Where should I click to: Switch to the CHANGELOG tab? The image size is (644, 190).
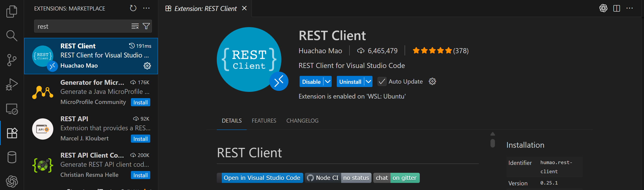point(302,121)
